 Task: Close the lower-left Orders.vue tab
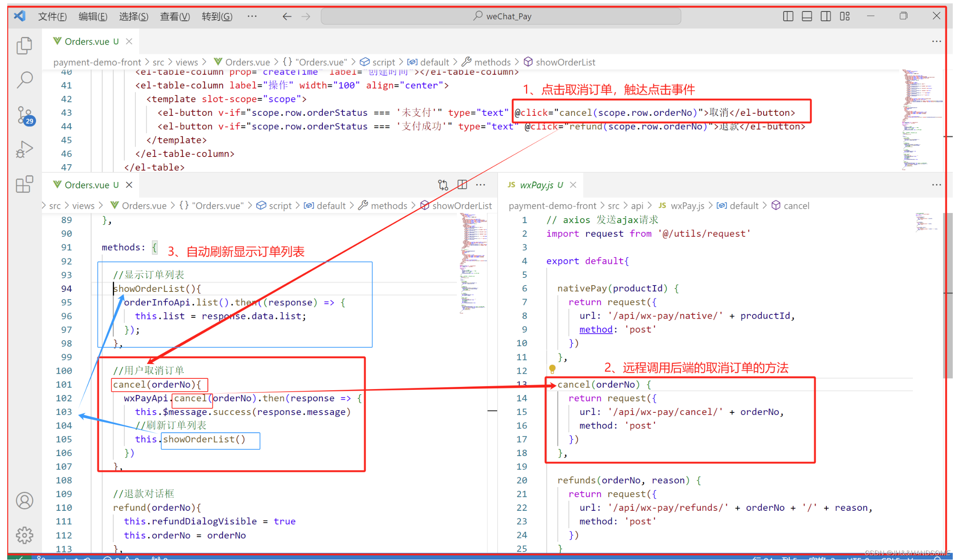(129, 185)
